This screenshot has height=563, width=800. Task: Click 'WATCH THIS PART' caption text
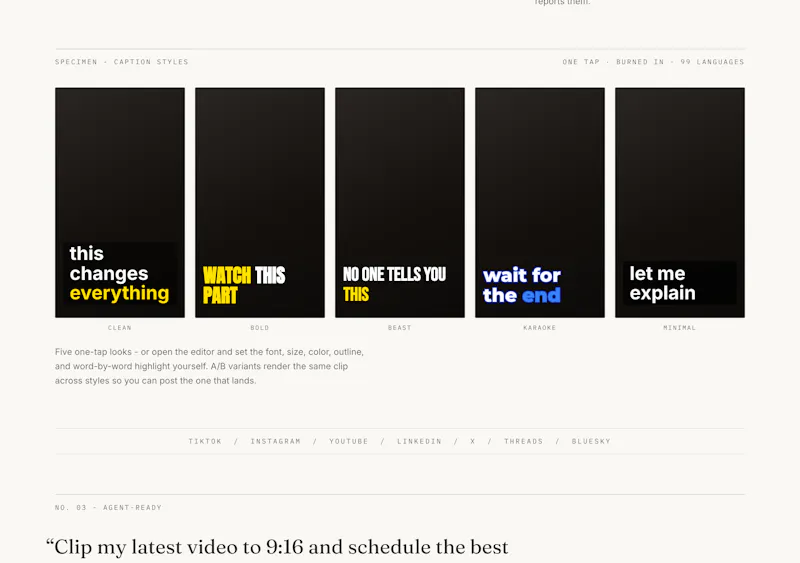(x=244, y=285)
